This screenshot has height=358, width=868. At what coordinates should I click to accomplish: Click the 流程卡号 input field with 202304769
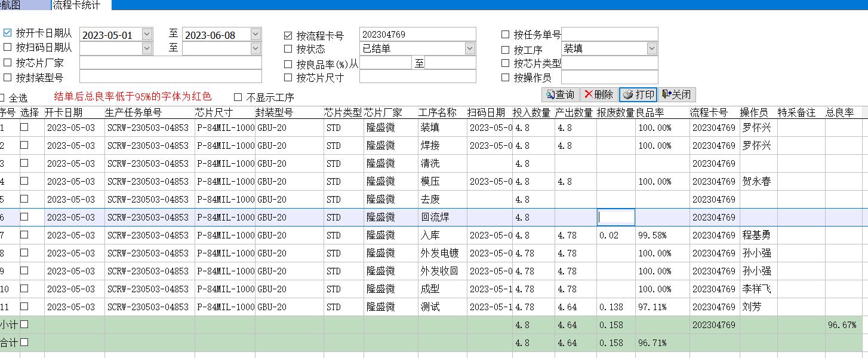coord(418,35)
